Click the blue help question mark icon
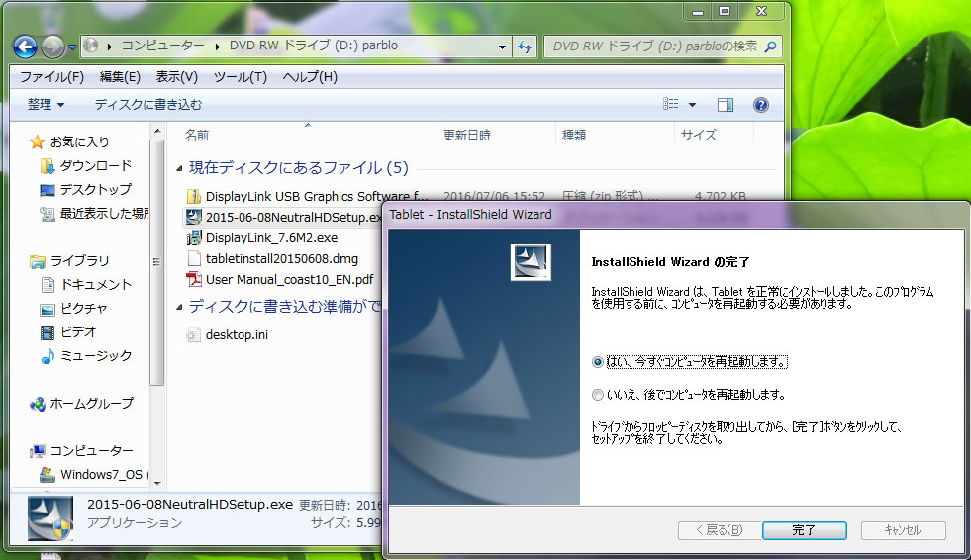This screenshot has width=971, height=560. pos(761,105)
